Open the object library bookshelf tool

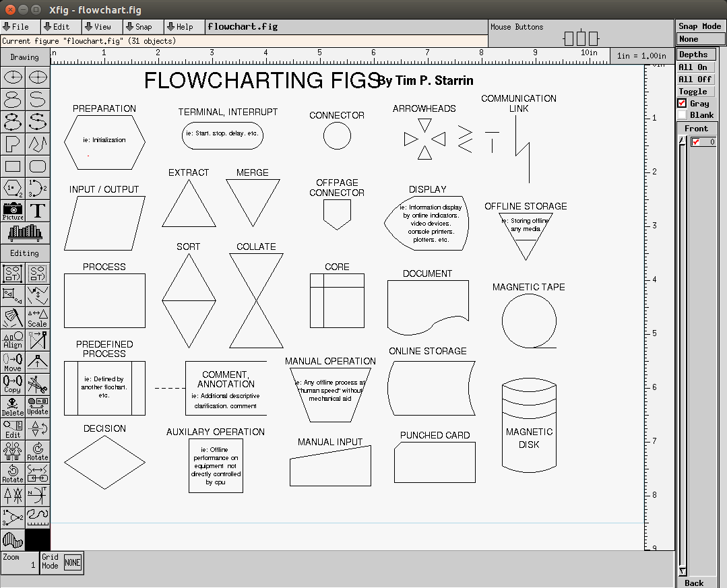[x=25, y=232]
